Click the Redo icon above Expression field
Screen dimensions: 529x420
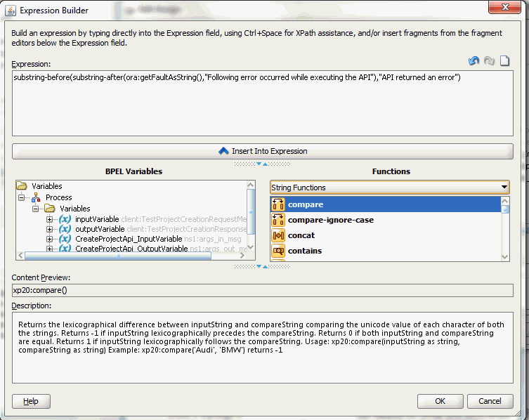click(x=489, y=60)
